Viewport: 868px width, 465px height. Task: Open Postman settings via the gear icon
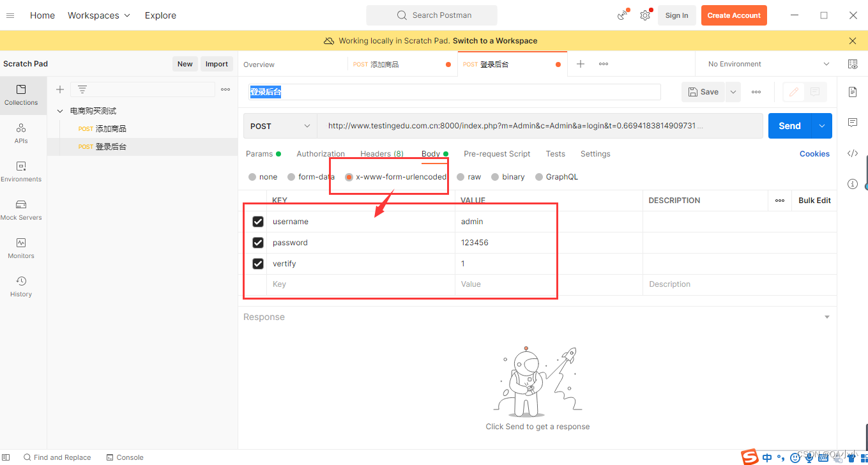pyautogui.click(x=645, y=15)
